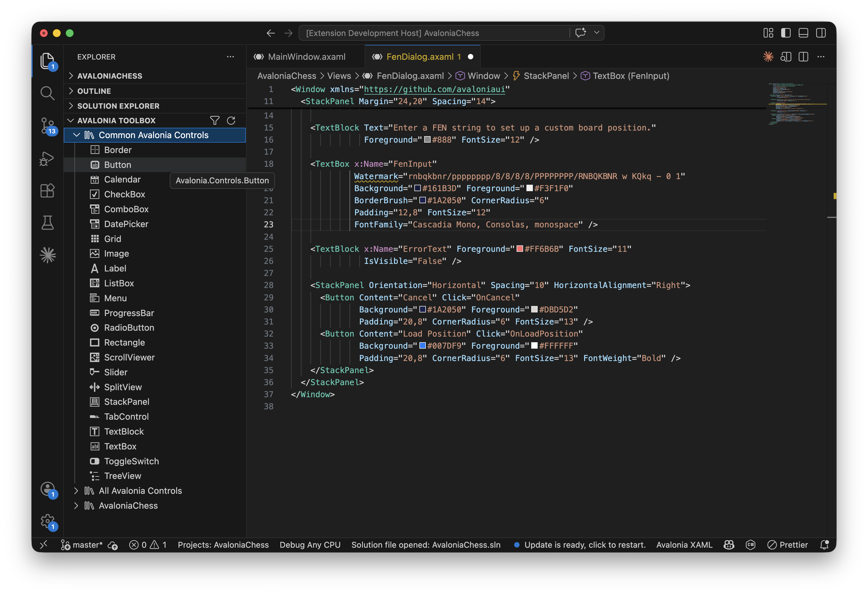Toggle the primary sidebar visibility
868x594 pixels.
click(785, 33)
